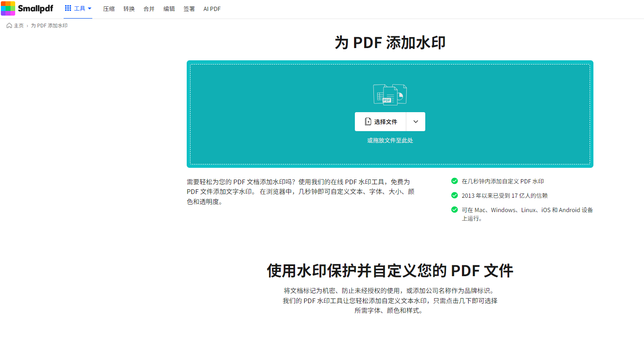Open the 工具 dropdown caret
Screen dimensions: 644x339
point(90,8)
